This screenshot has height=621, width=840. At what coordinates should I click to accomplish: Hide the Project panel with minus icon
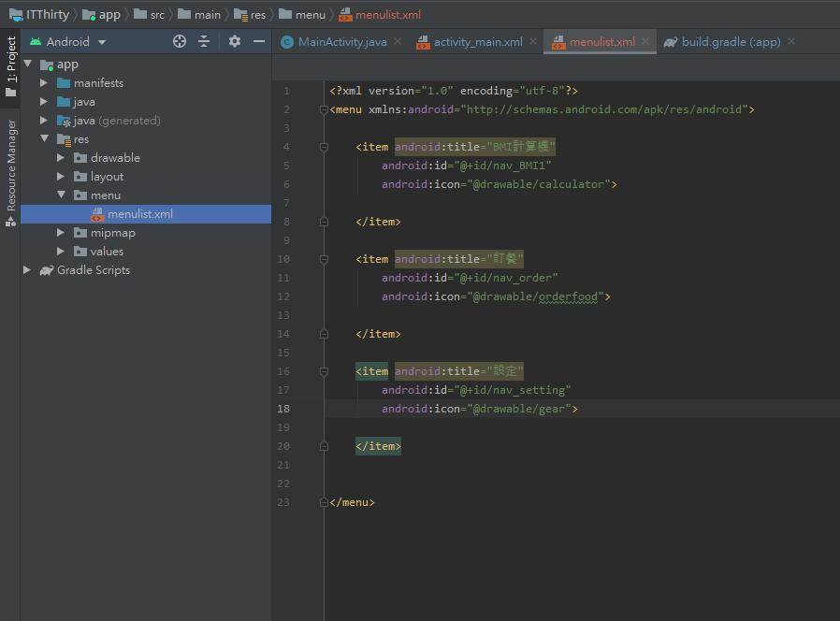(x=259, y=41)
